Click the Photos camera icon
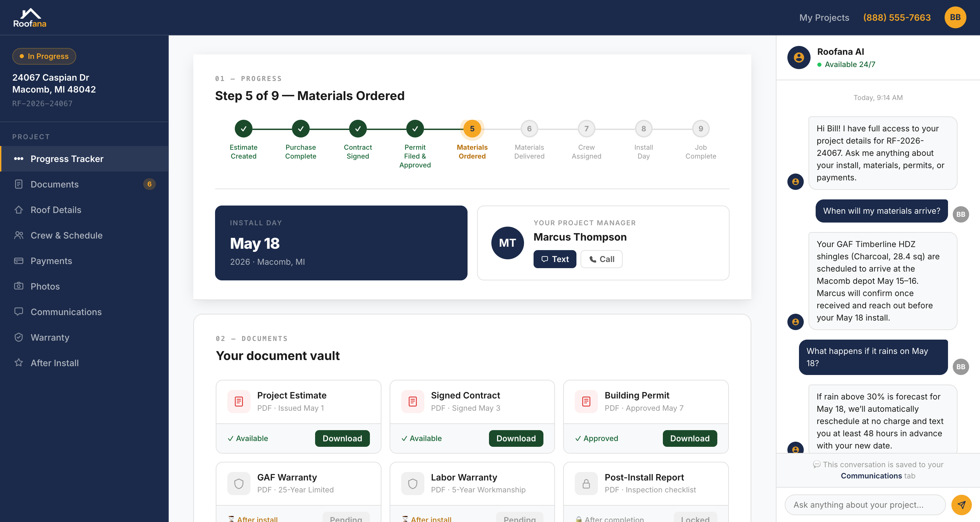Viewport: 980px width, 522px height. coord(19,286)
